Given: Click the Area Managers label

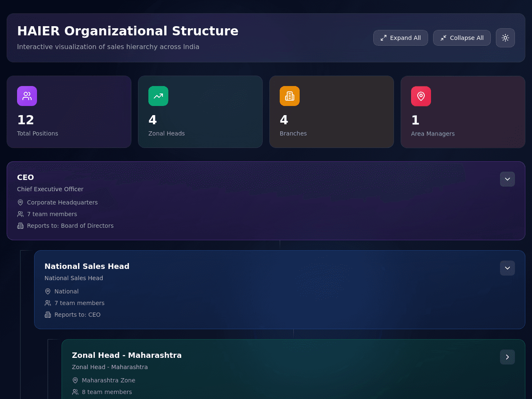Looking at the screenshot, I should [433, 134].
